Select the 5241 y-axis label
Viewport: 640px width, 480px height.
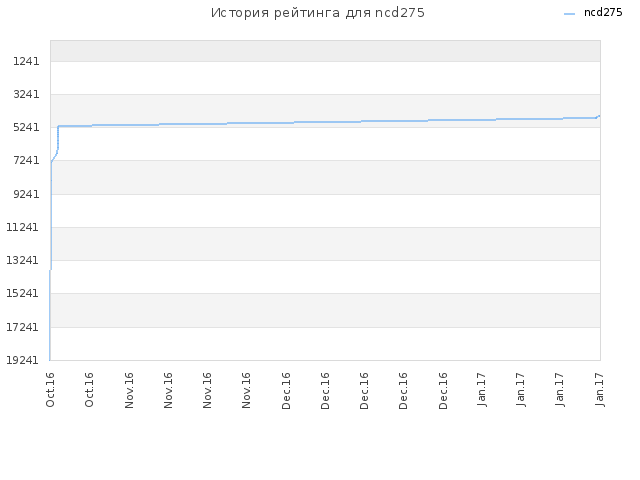coord(26,127)
